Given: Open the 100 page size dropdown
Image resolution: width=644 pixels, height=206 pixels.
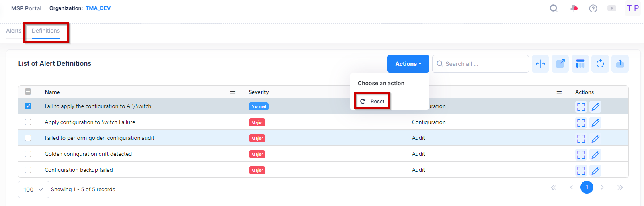Looking at the screenshot, I should tap(33, 190).
